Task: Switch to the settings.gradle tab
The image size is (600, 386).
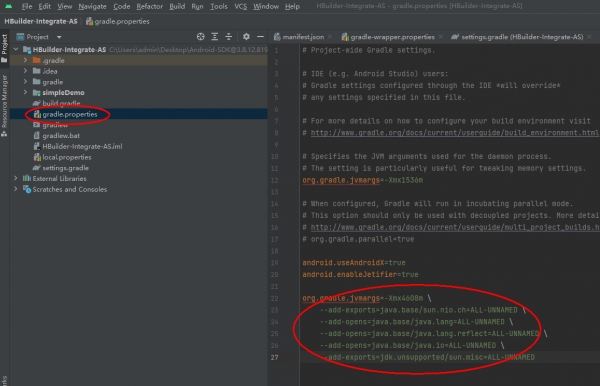Action: [517, 37]
